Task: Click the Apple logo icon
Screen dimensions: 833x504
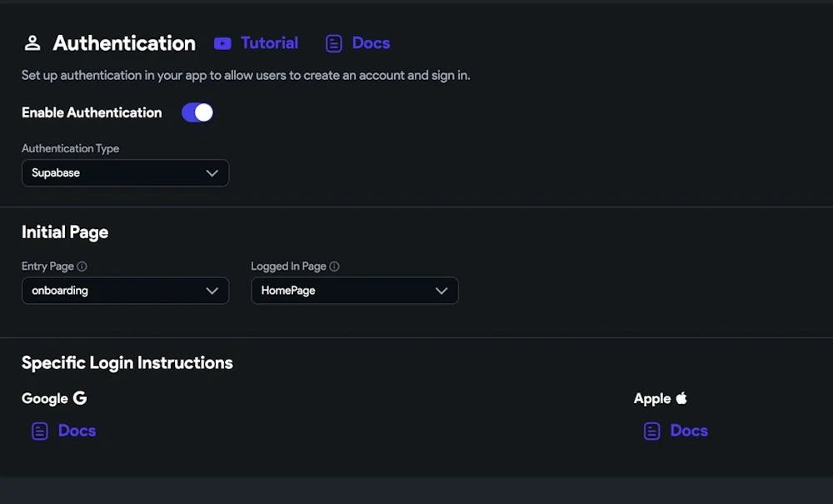Action: 681,397
